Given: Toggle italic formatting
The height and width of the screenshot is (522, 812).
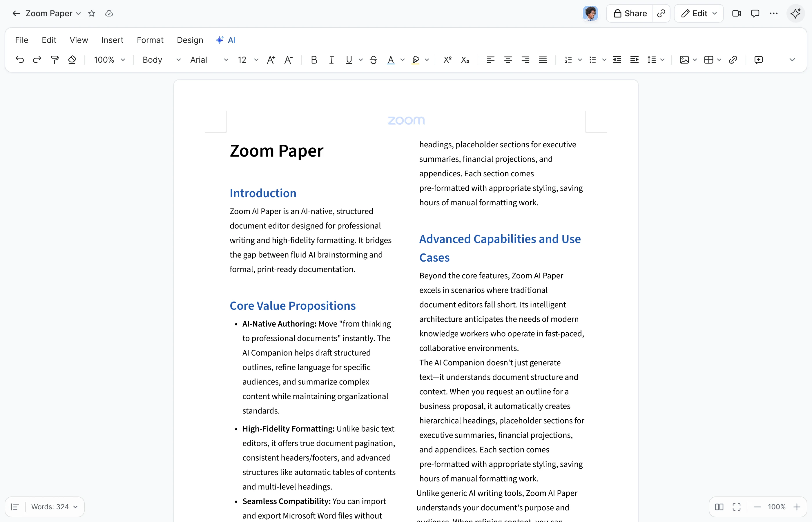Looking at the screenshot, I should tap(331, 60).
